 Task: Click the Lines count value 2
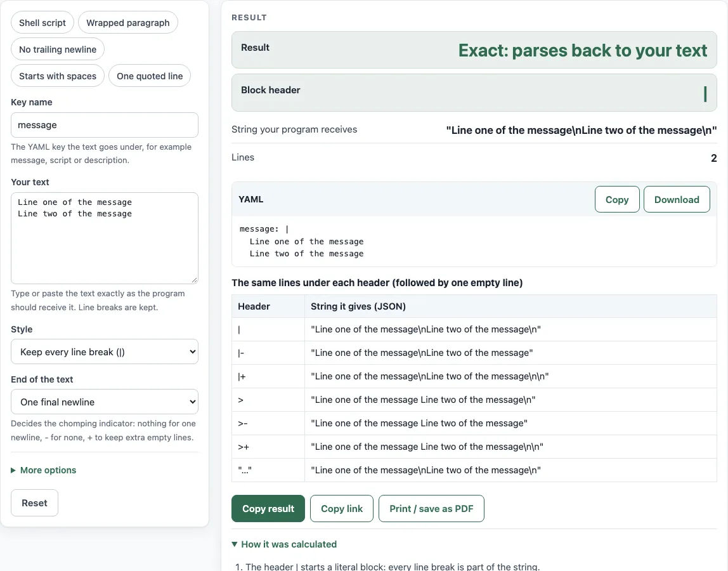(713, 158)
